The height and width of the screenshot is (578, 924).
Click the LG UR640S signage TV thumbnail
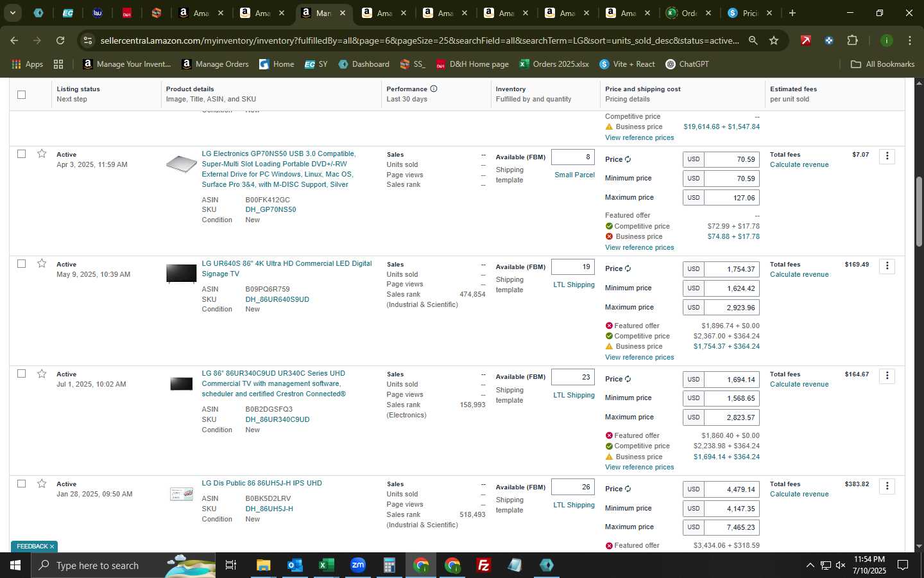point(182,273)
